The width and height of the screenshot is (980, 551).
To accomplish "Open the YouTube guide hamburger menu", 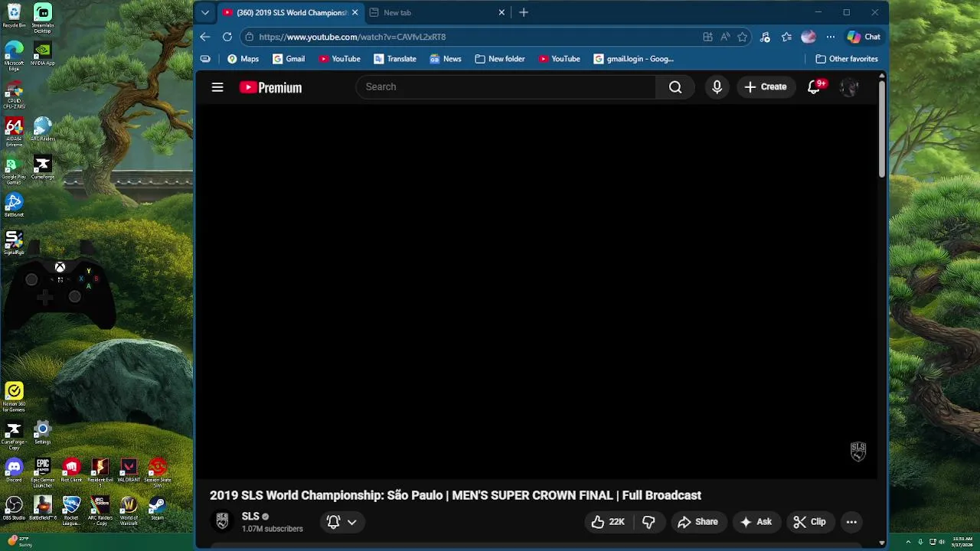I will (217, 87).
